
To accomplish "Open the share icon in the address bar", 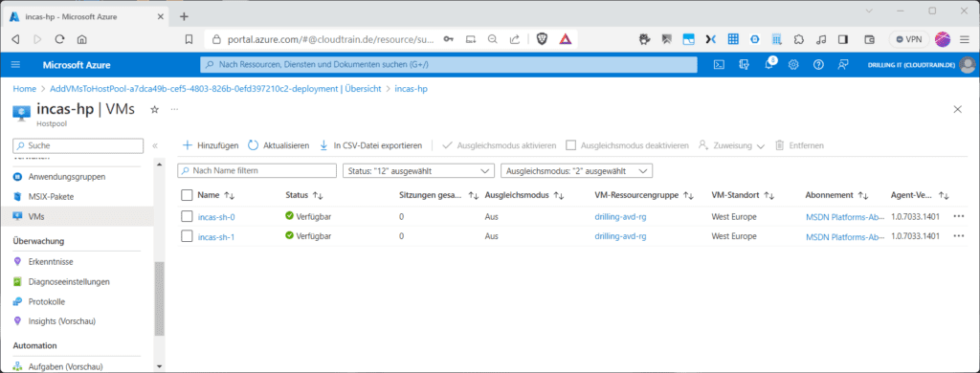I will [x=514, y=39].
